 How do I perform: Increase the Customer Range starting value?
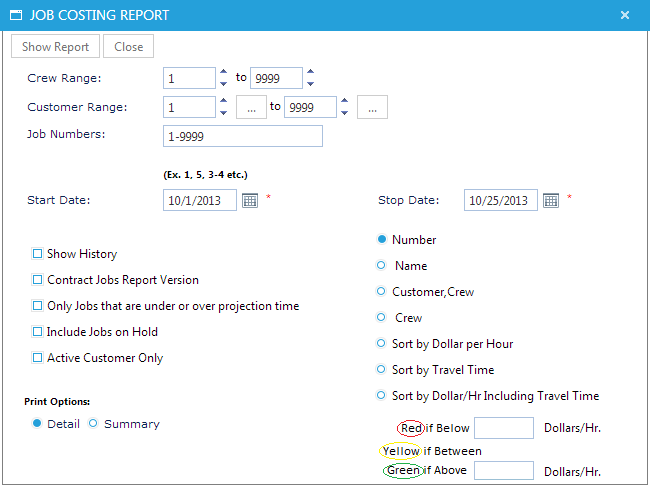(223, 101)
